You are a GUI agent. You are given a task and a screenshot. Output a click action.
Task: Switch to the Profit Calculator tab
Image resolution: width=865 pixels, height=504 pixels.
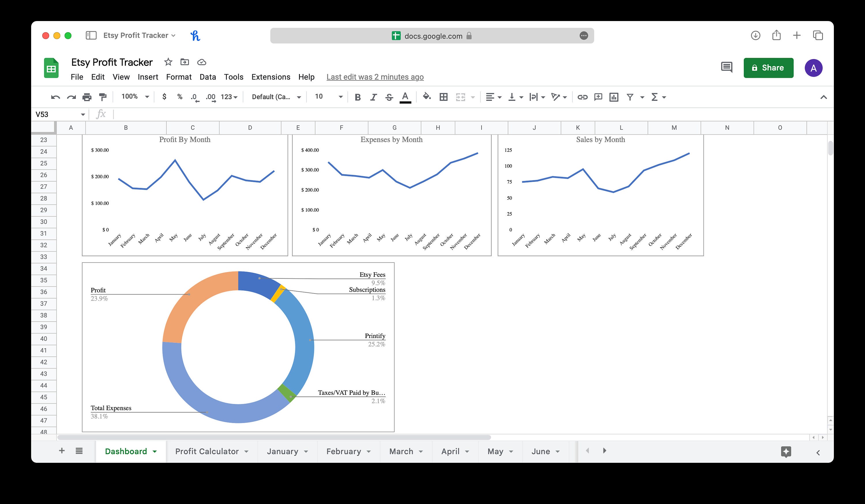point(207,451)
